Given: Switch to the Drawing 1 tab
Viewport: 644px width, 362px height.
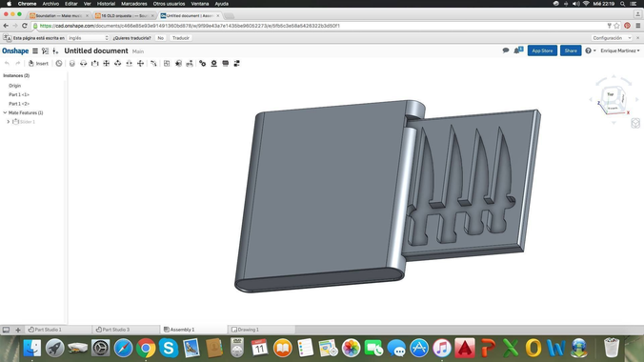Looking at the screenshot, I should pos(245,330).
